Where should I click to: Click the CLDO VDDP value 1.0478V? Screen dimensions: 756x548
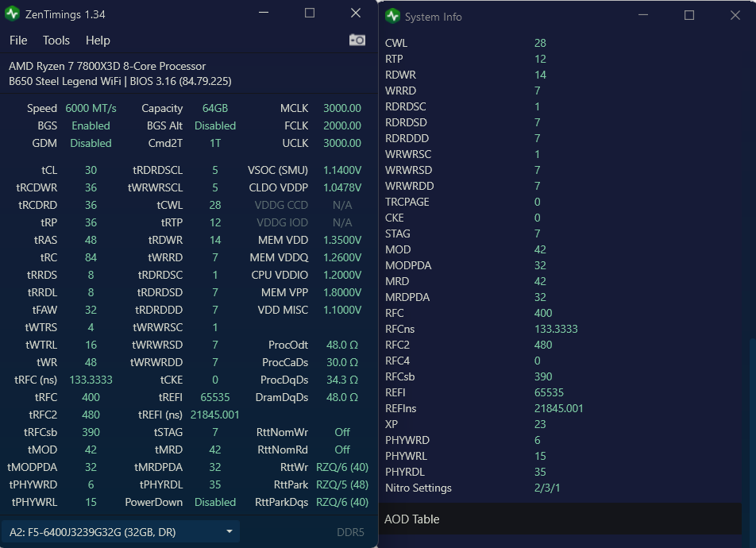[x=341, y=187]
